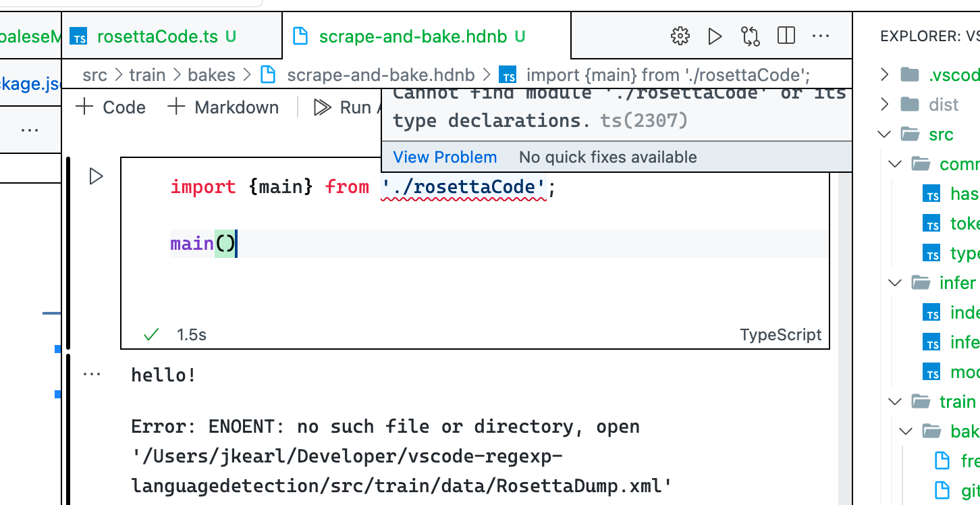The image size is (980, 505).
Task: Insert a new code cell with + Code
Action: (x=110, y=107)
